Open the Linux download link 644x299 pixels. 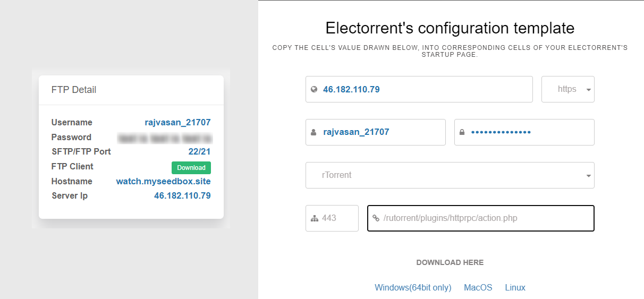[x=515, y=287]
